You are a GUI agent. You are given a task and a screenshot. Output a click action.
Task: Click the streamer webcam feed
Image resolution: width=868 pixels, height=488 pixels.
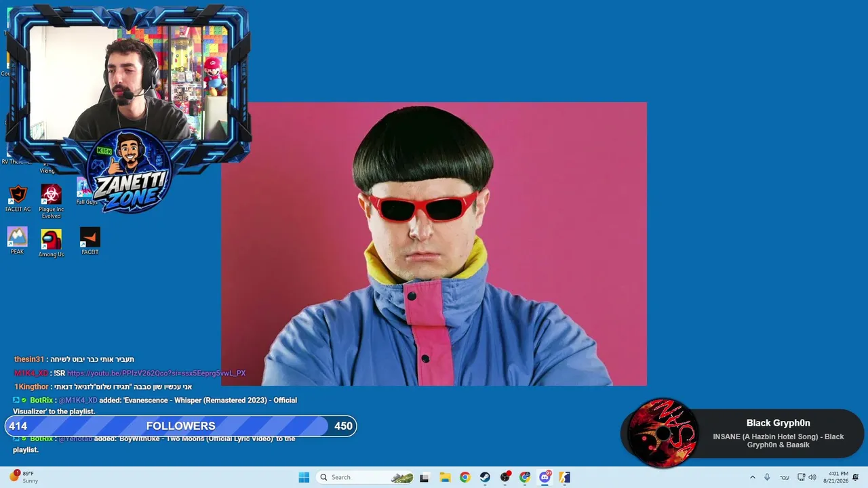tap(128, 83)
